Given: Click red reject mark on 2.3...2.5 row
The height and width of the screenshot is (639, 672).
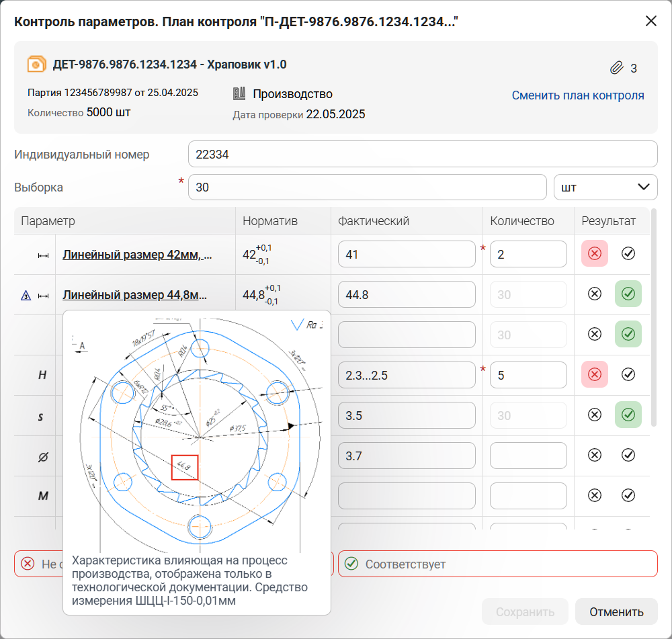Looking at the screenshot, I should (594, 375).
